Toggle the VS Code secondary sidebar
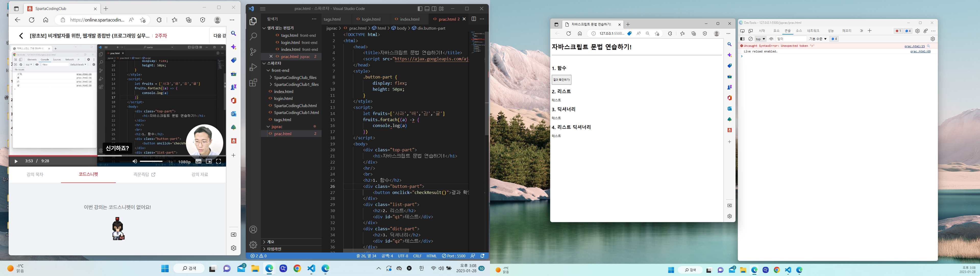The width and height of the screenshot is (980, 276). [434, 9]
